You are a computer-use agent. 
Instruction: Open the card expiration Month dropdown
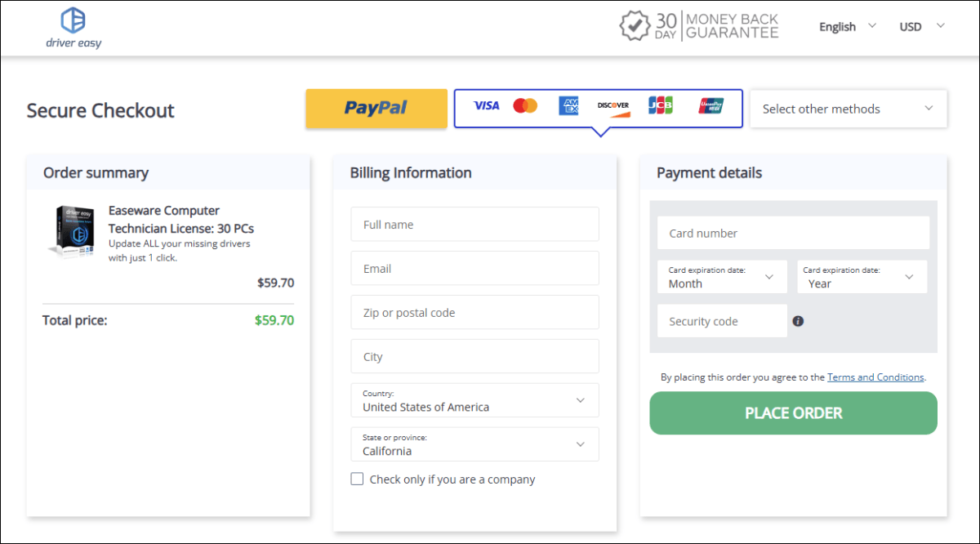coord(722,277)
